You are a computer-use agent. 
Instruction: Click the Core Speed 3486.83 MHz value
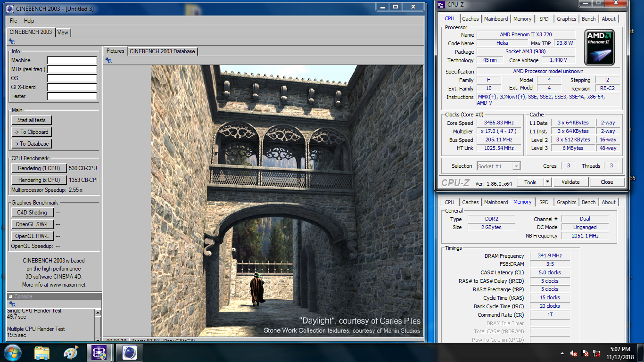[x=499, y=123]
